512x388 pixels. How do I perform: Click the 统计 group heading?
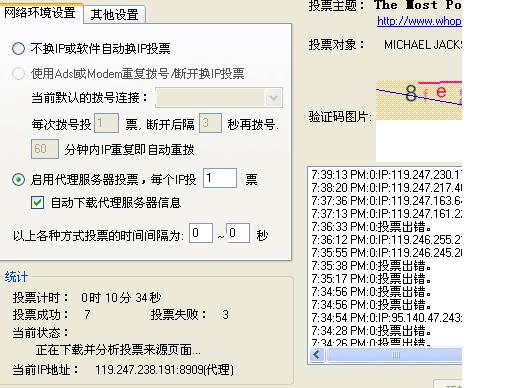pos(16,277)
